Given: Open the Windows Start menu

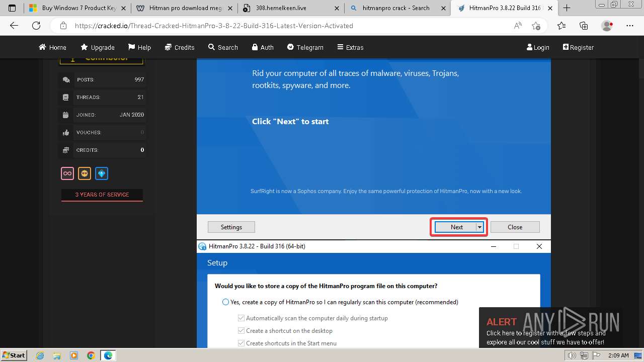Looking at the screenshot, I should click(14, 355).
